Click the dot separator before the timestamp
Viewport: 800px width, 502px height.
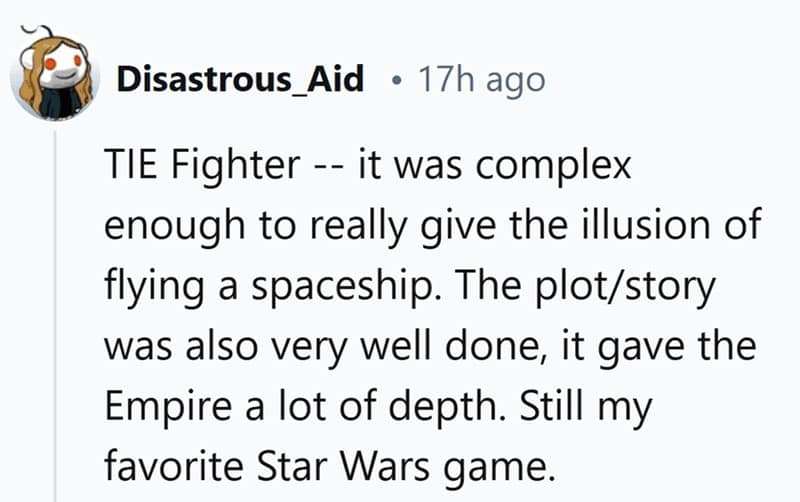coord(399,80)
